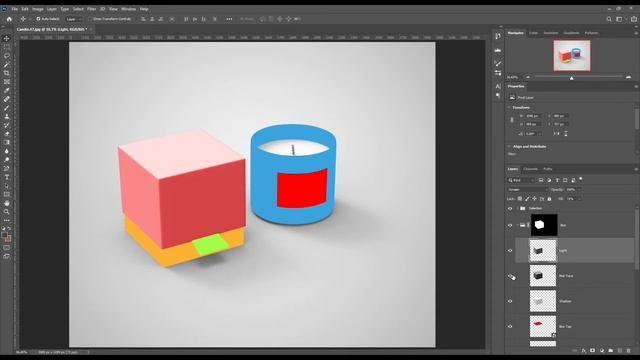Select the Gradient tool

(7, 142)
